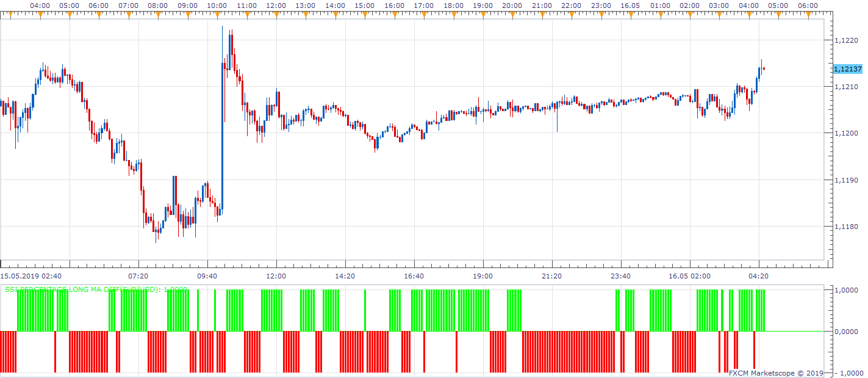This screenshot has height=378, width=868.
Task: Click the day-change marker under 16.05 top label
Action: tap(631, 14)
